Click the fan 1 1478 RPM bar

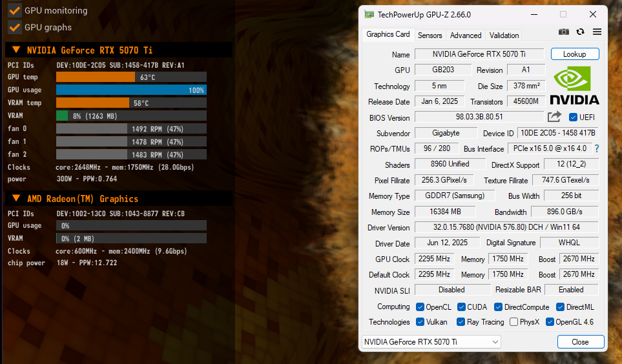131,141
